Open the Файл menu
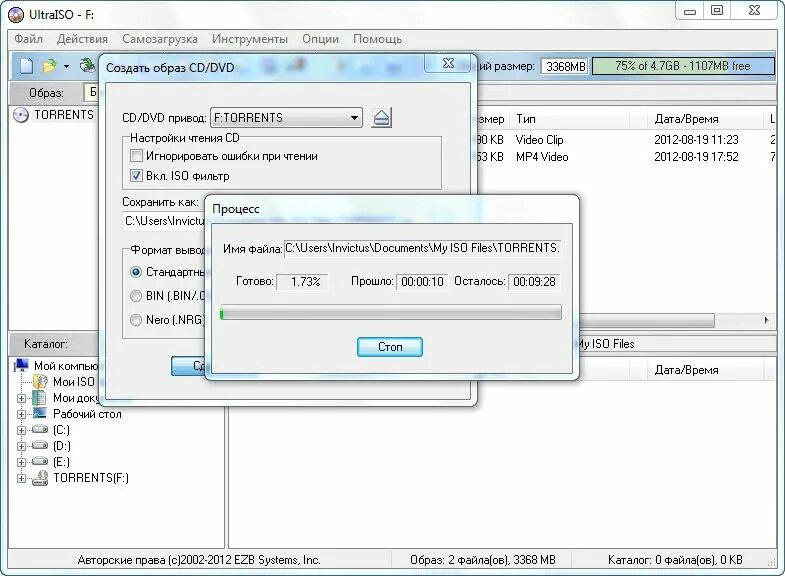 [x=29, y=39]
